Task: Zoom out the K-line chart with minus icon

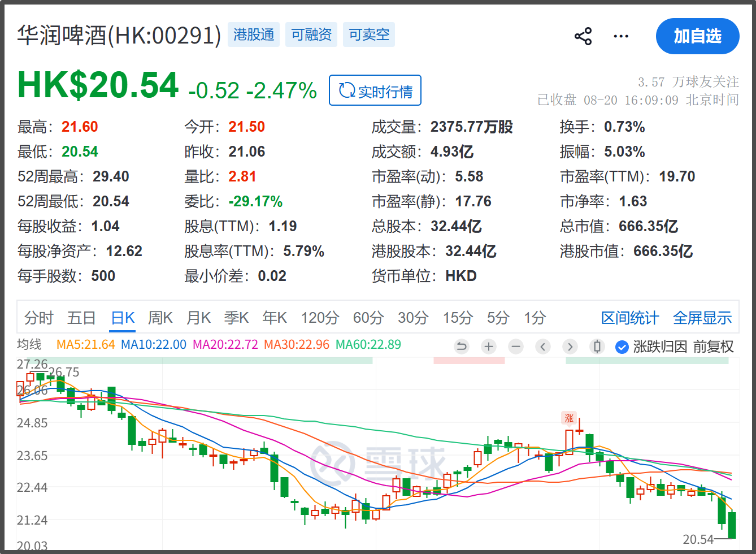Action: [516, 347]
